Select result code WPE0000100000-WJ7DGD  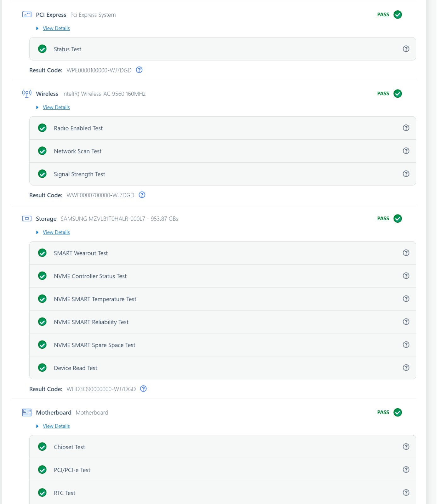[99, 70]
